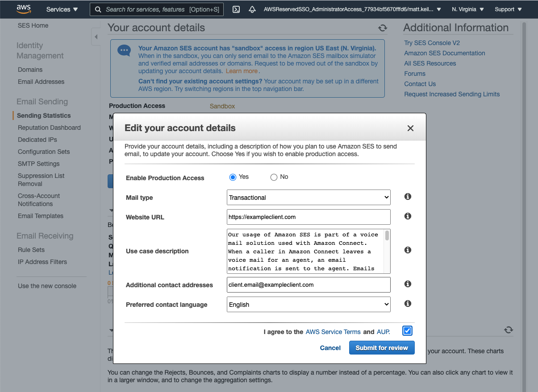
Task: Open Rule Sets under Email Receiving
Action: pos(31,250)
